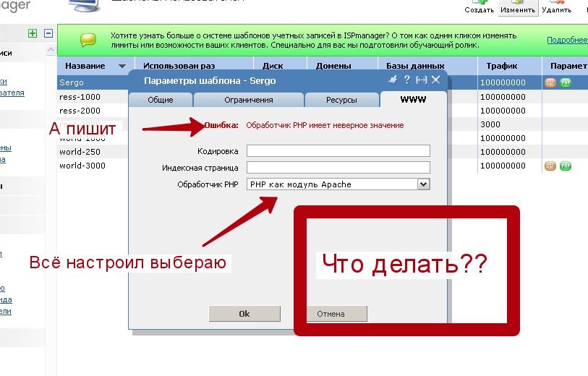Collapse the sidebar with minus icon
The image size is (588, 376).
[48, 33]
